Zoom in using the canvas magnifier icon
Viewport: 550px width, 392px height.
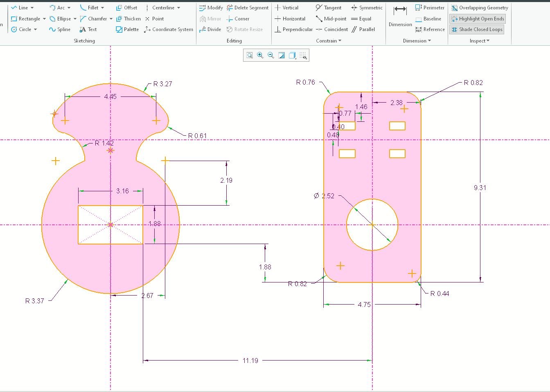coord(260,55)
